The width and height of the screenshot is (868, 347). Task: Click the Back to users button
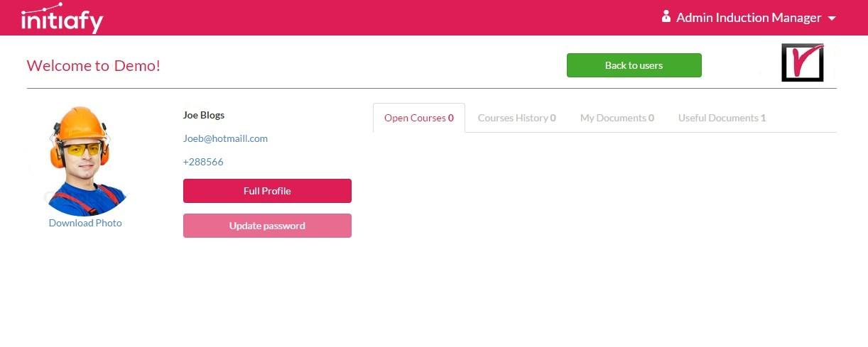click(634, 65)
